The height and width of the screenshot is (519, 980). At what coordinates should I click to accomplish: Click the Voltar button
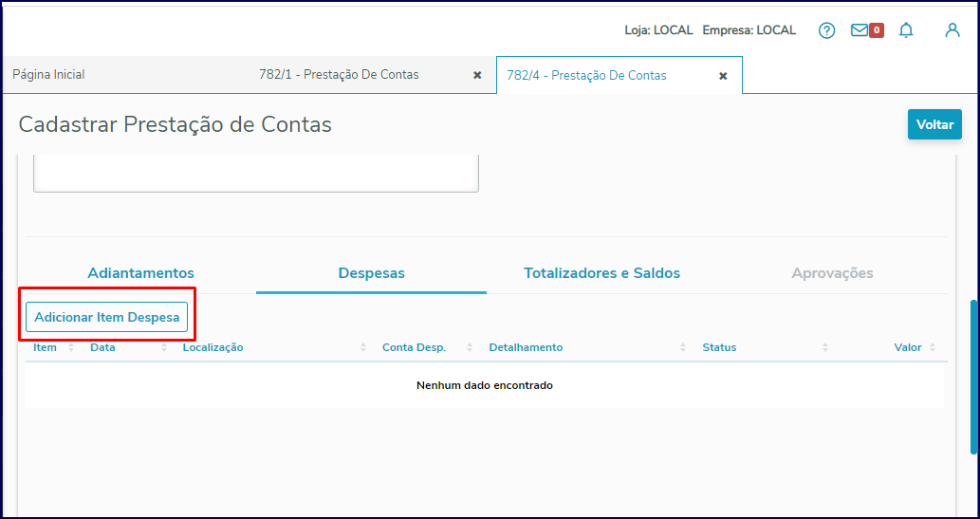pyautogui.click(x=934, y=124)
